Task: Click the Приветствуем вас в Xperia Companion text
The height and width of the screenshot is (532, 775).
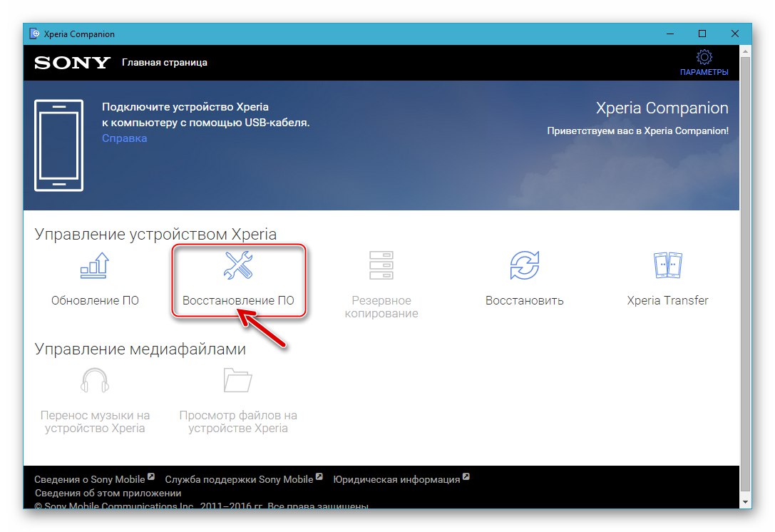Action: [637, 131]
